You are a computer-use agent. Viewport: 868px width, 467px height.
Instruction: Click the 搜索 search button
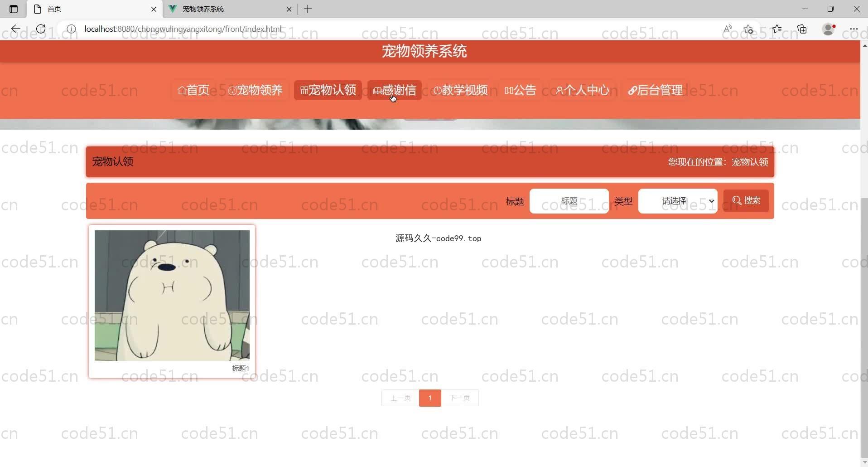[x=746, y=200]
